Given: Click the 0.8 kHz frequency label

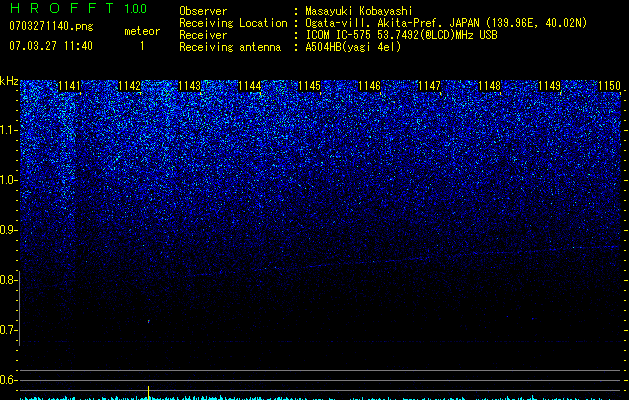Looking at the screenshot, I should click(8, 280).
